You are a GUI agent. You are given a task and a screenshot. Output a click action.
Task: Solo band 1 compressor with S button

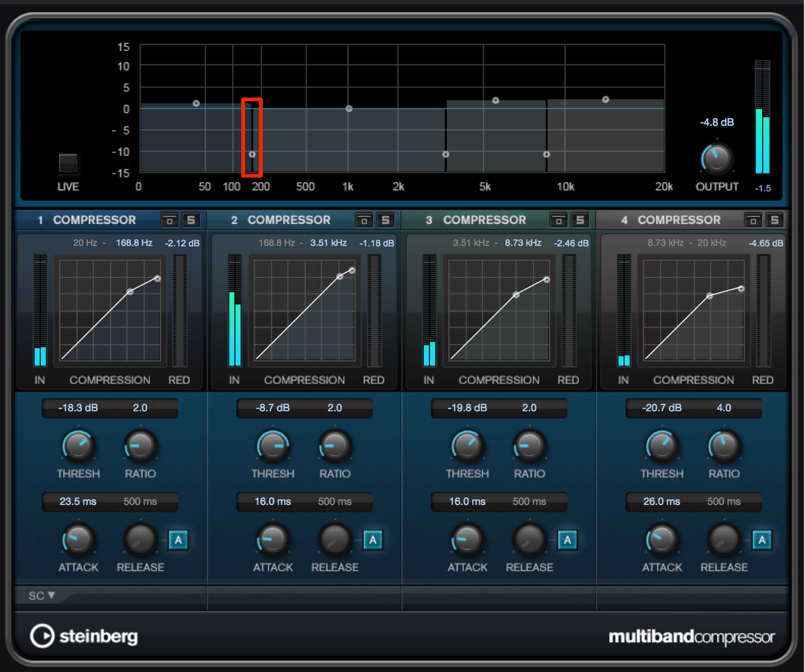(191, 220)
